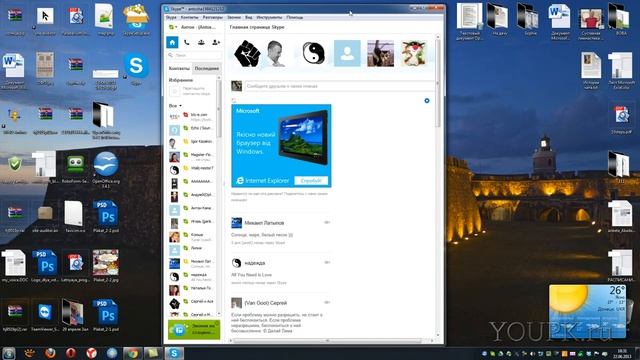Open Plakat_2-2.psd file on desktop

[106, 216]
